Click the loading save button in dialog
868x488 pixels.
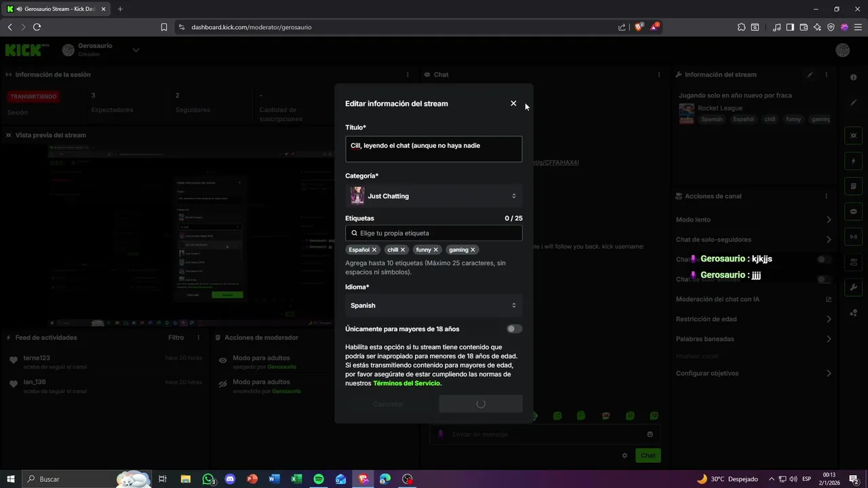[x=480, y=404]
